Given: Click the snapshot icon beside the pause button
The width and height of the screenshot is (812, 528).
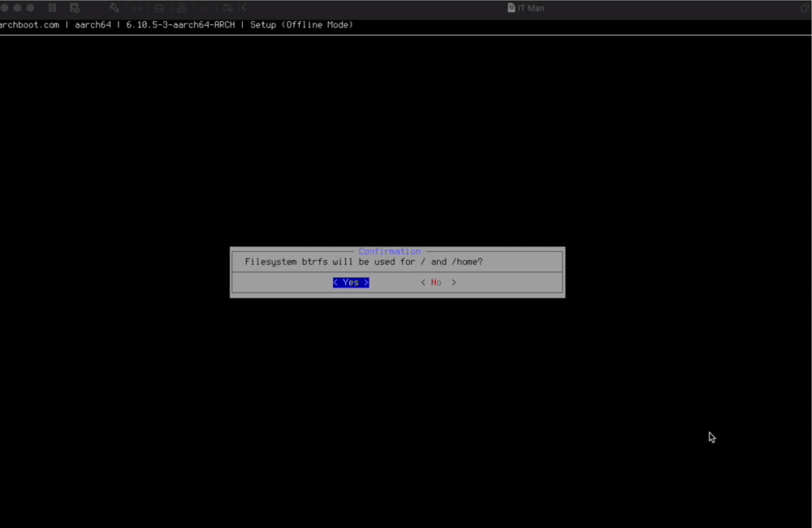Looking at the screenshot, I should coord(74,7).
